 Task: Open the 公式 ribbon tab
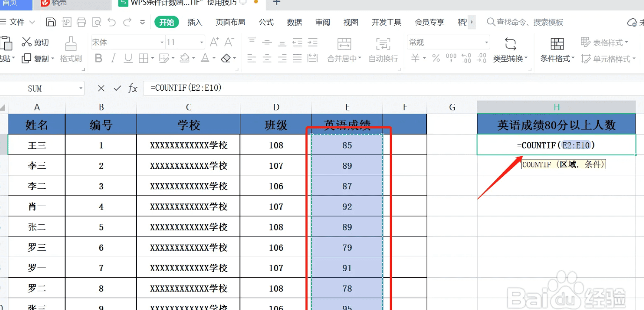[266, 22]
